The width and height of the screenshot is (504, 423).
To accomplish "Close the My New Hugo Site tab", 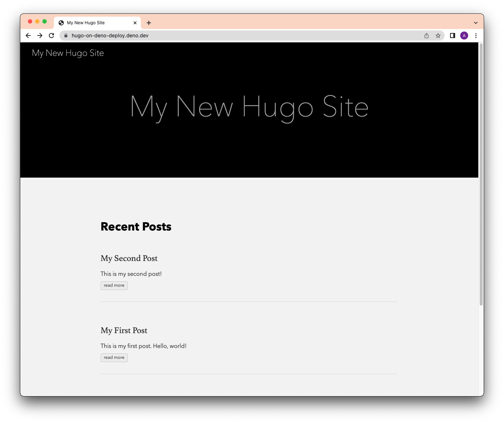I will tap(135, 22).
